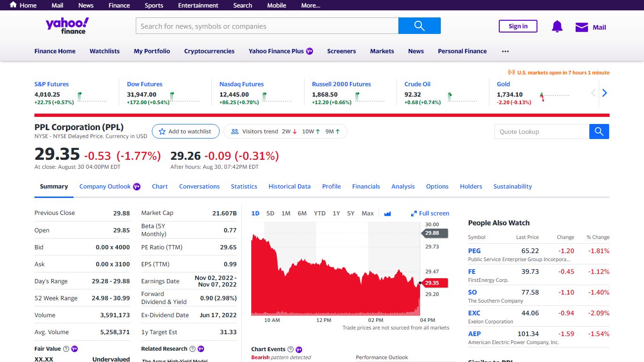Click the Quote Lookup search icon
The height and width of the screenshot is (362, 644).
coord(599,132)
